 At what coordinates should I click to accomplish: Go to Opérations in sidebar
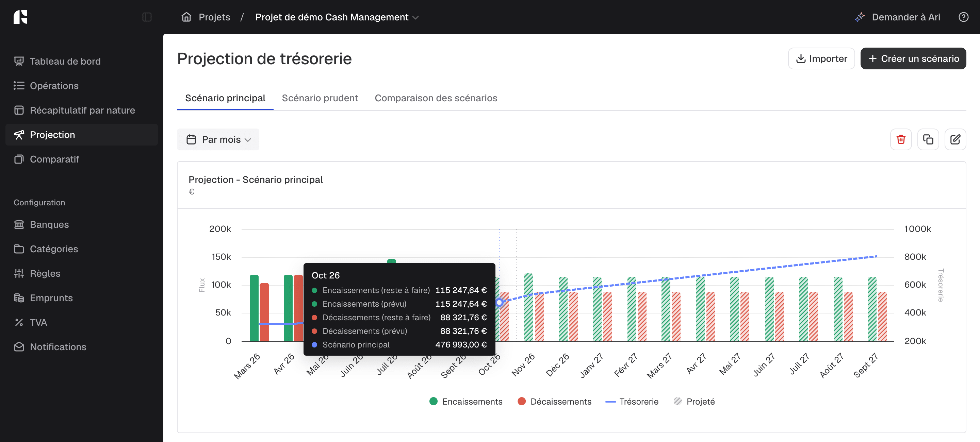pyautogui.click(x=81, y=86)
